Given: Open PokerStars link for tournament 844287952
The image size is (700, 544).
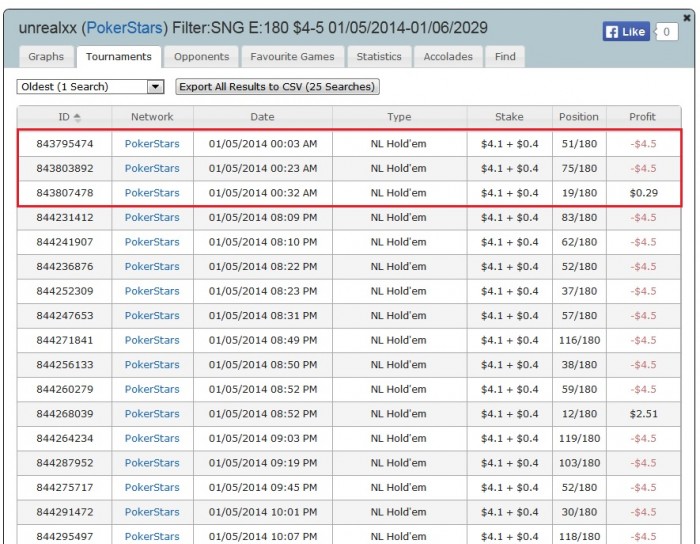Looking at the screenshot, I should click(152, 463).
